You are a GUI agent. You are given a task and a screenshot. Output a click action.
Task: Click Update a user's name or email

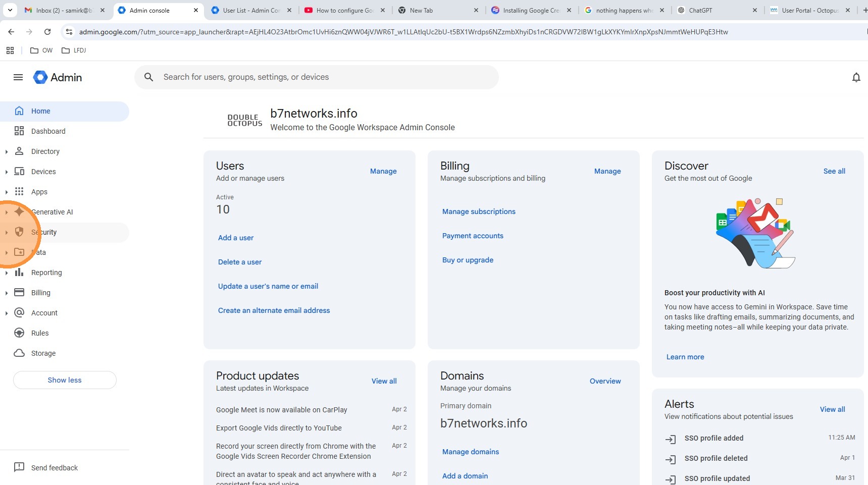268,286
